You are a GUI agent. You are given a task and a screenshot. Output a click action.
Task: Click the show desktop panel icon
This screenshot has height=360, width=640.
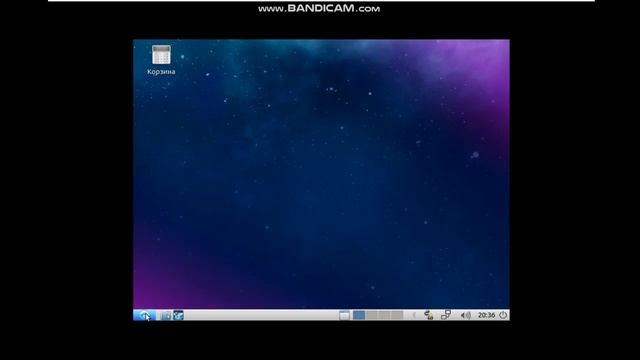(344, 315)
